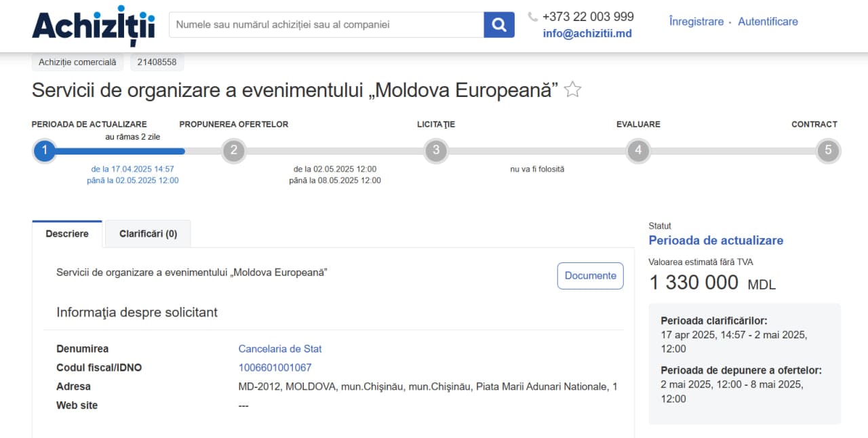Select step 1 circle in timeline
Viewport: 868px width, 438px height.
click(45, 151)
